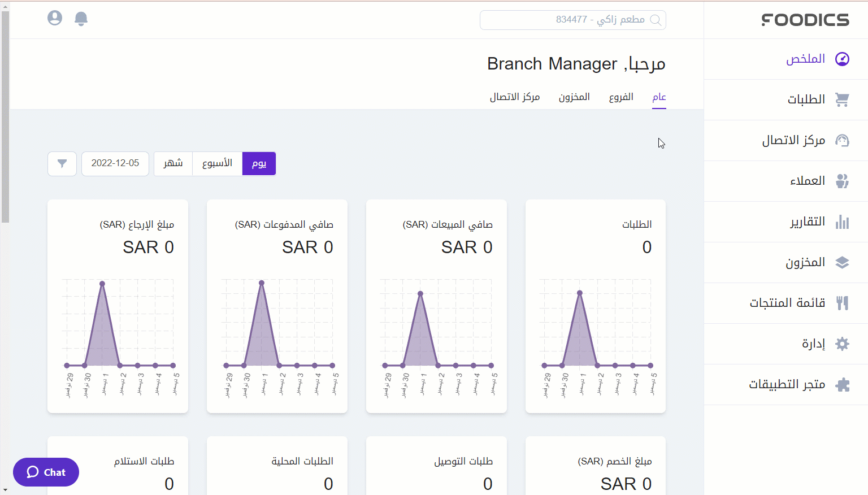This screenshot has height=495, width=868.
Task: Switch to the المخزون tab under the greeting
Action: coord(574,97)
